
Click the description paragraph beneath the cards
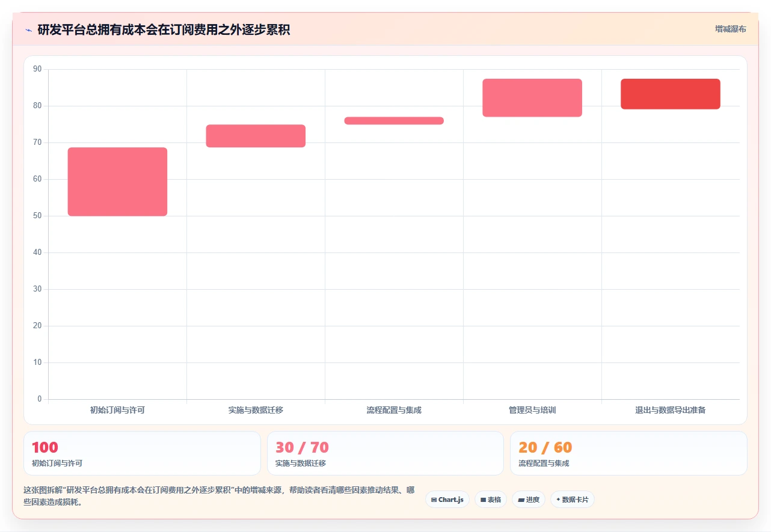click(x=219, y=497)
